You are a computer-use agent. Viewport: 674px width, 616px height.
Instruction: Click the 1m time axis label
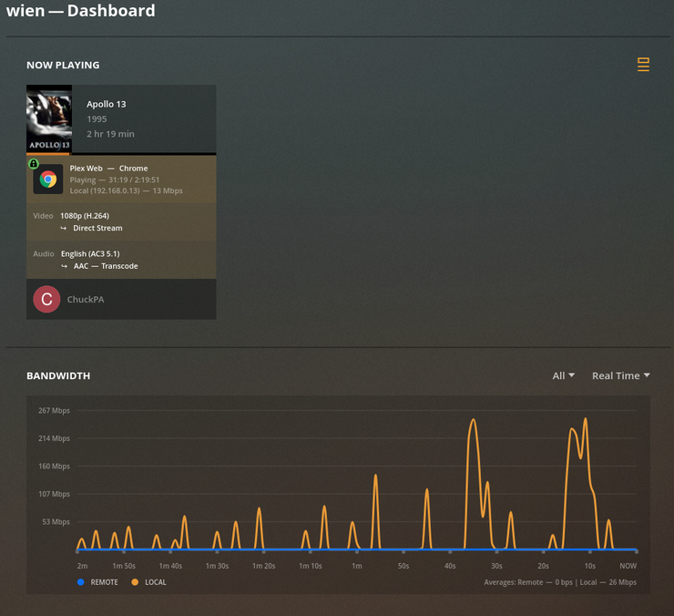[357, 566]
